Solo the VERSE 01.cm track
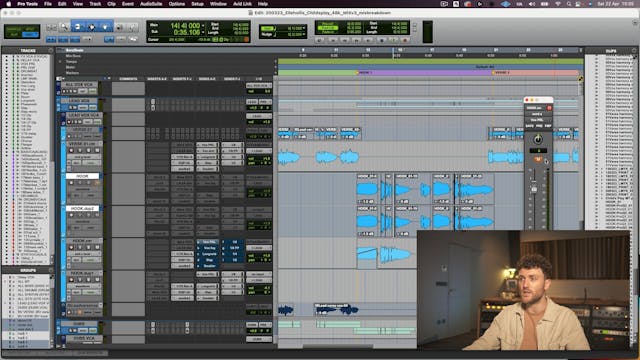 point(88,151)
